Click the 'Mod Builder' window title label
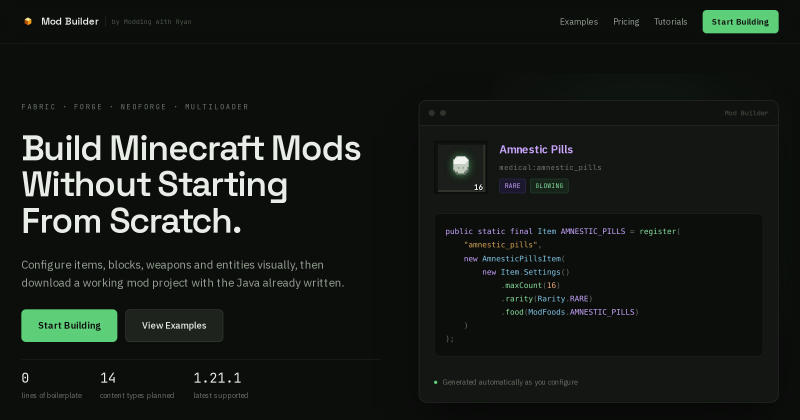This screenshot has width=800, height=420. (746, 113)
